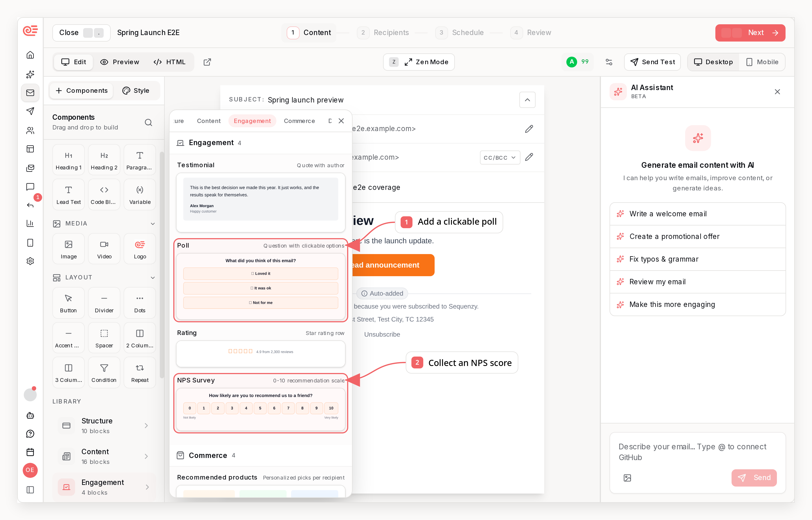The height and width of the screenshot is (520, 812).
Task: Open the Home icon in sidebar
Action: pyautogui.click(x=30, y=55)
